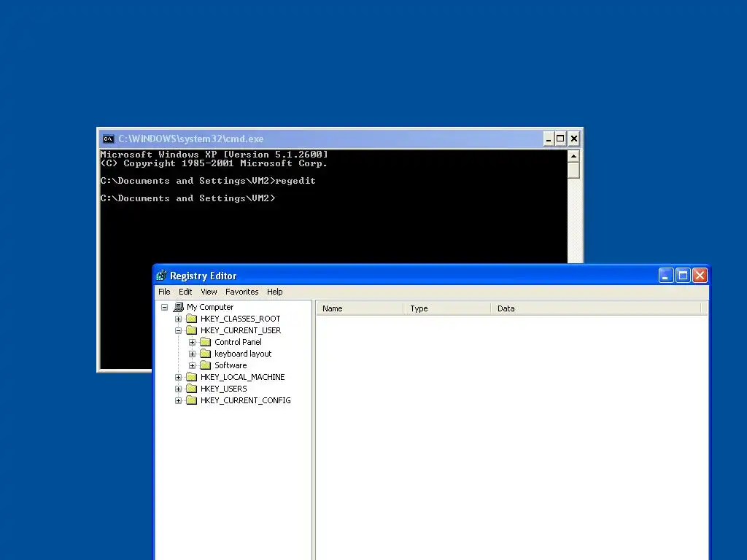This screenshot has width=747, height=560.
Task: Expand the HKEY_LOCAL_MACHINE key
Action: point(178,377)
